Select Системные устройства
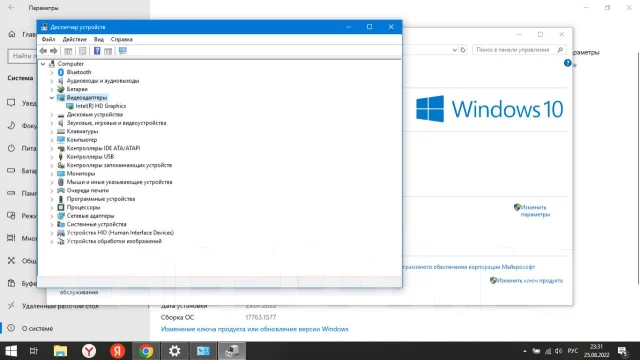This screenshot has height=360, width=640. [x=96, y=224]
